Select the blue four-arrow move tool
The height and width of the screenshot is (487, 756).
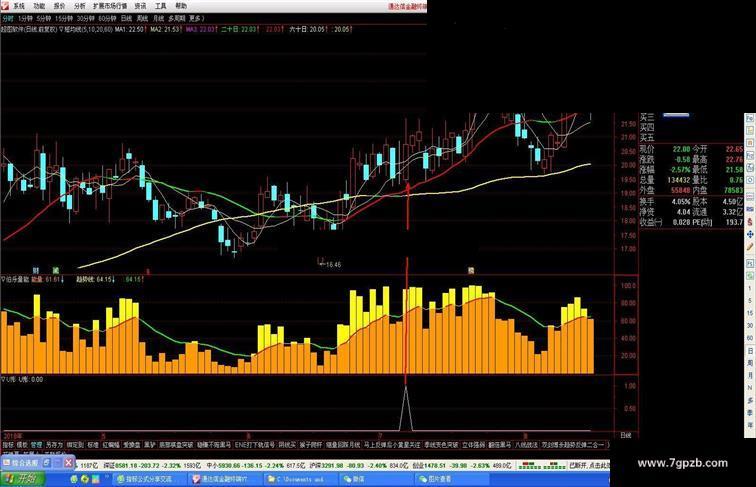[750, 234]
